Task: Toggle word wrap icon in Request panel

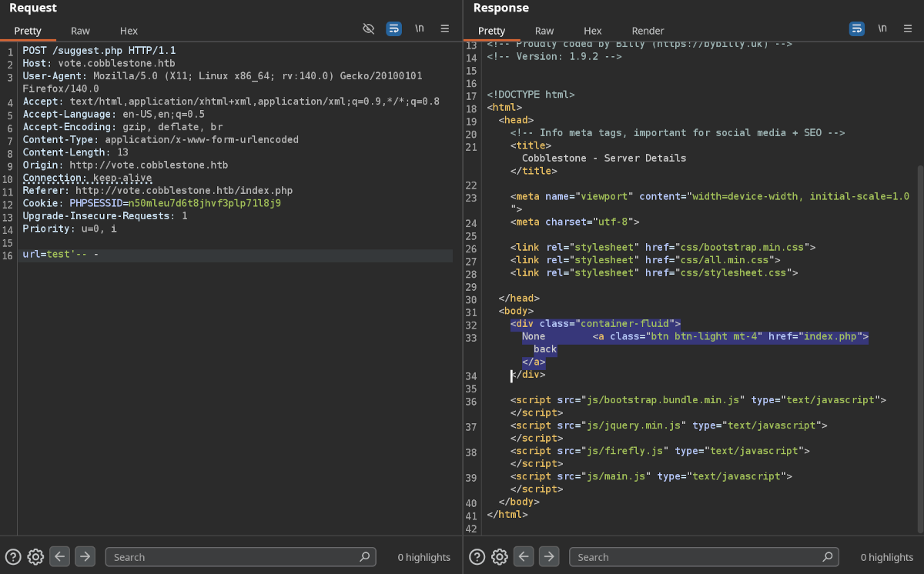Action: click(x=393, y=28)
